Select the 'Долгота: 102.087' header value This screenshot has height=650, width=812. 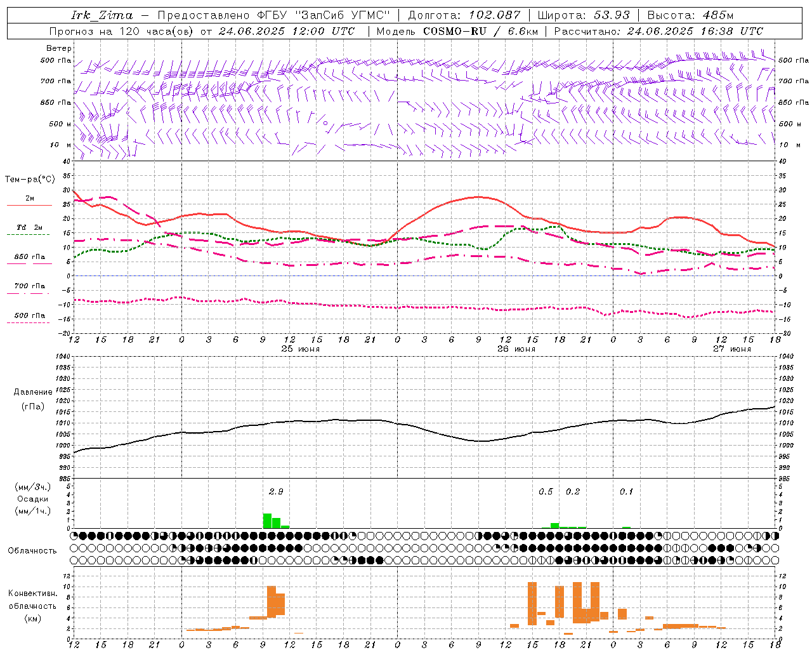[x=464, y=15]
